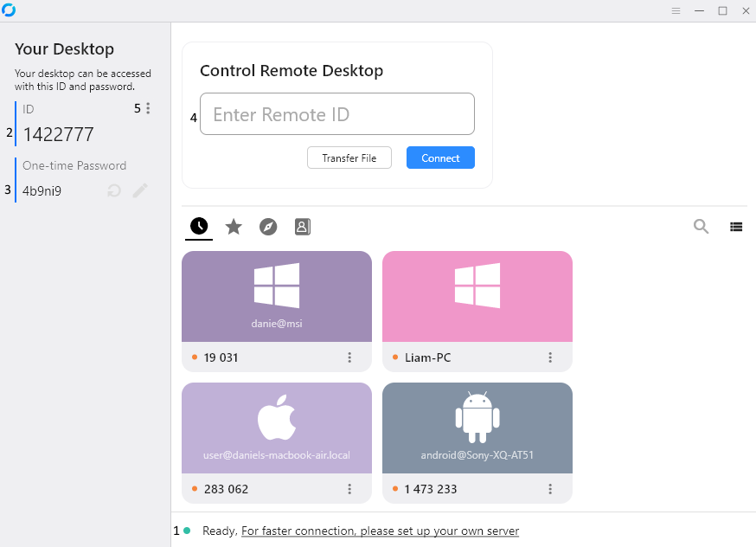Open menu for android@Sony-XQ-AT51 peer
The width and height of the screenshot is (756, 547).
coord(550,488)
